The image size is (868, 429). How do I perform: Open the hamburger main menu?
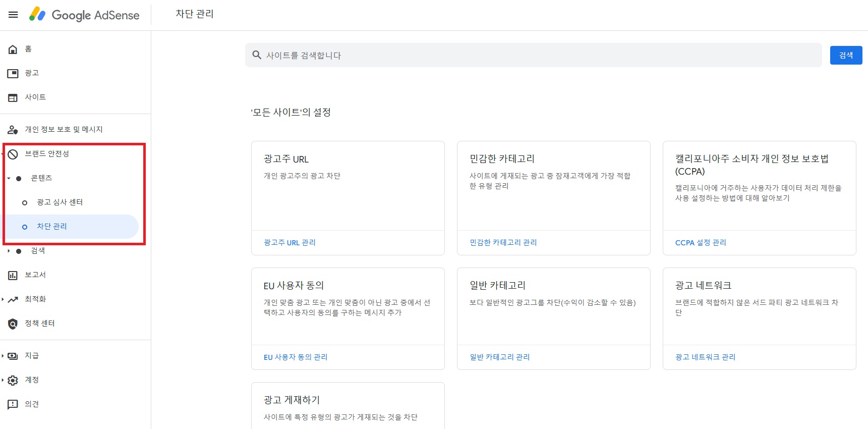click(13, 15)
